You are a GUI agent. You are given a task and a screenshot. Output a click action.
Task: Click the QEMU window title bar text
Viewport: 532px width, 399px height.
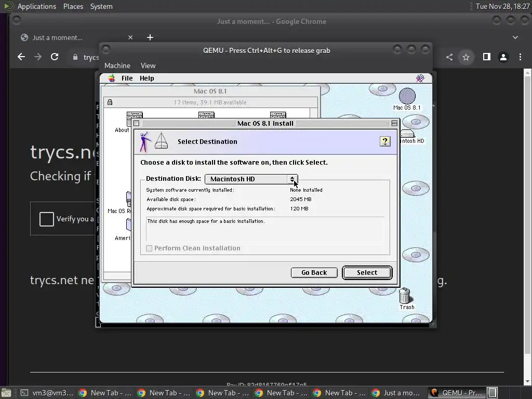point(267,50)
